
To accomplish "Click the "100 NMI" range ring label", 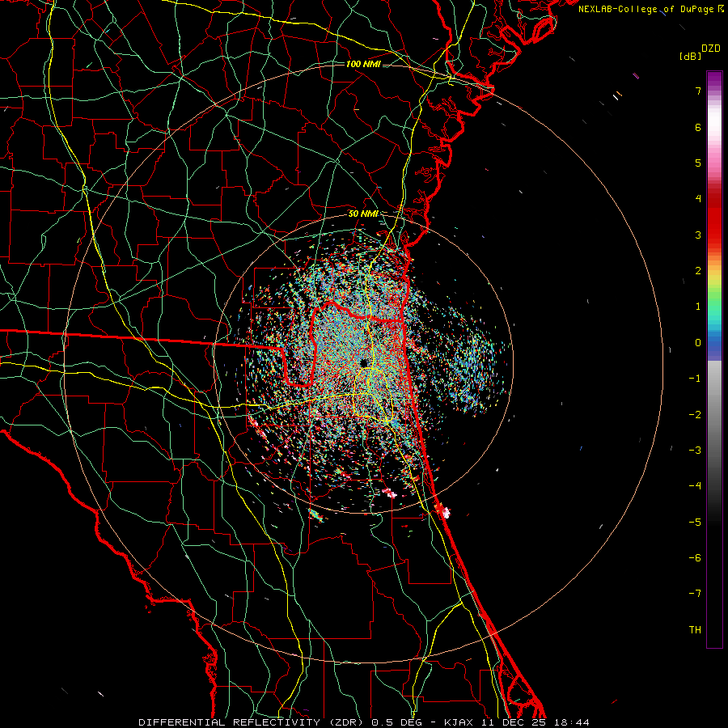I will (x=363, y=64).
